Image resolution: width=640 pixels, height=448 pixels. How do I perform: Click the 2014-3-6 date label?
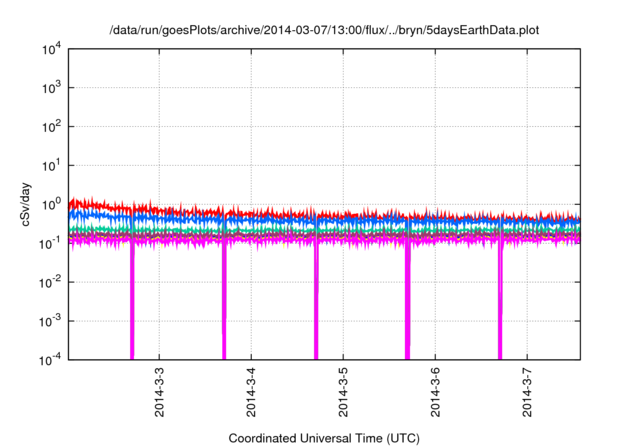pyautogui.click(x=436, y=392)
